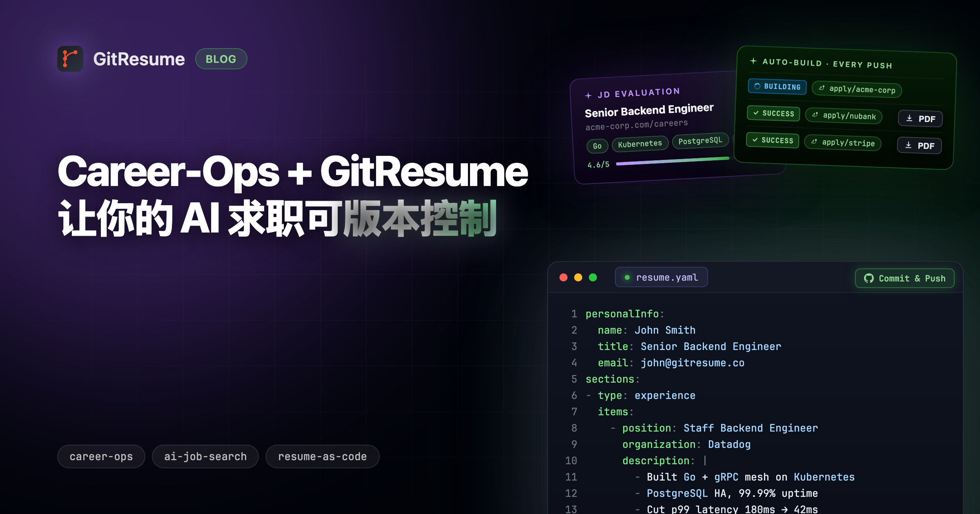Click the Kubernetes skill tag
This screenshot has width=980, height=514.
tap(640, 144)
